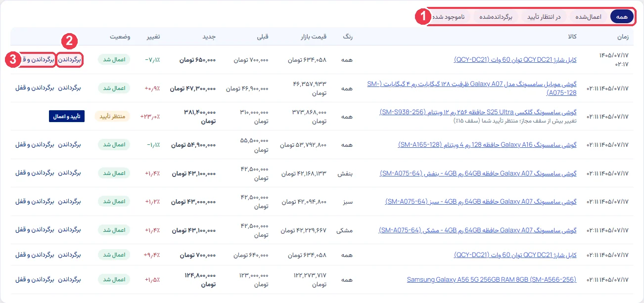The height and width of the screenshot is (303, 644).
Task: Click new price ۳۸۱,۴۰۰,۰۰۰ تومان
Action: 200,117
